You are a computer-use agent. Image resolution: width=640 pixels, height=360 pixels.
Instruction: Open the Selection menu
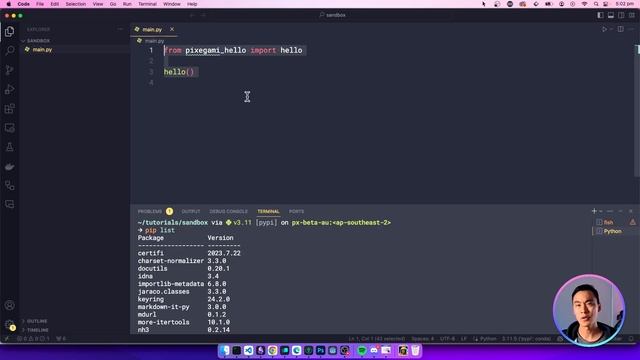[x=76, y=4]
